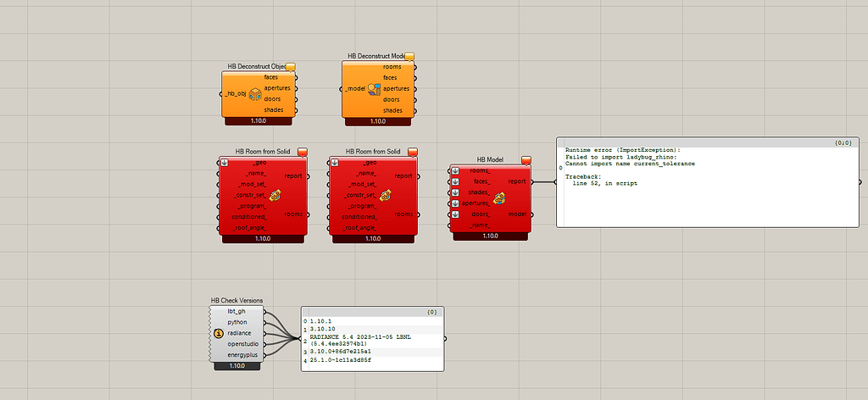Click the HB Check Versions info icon
The height and width of the screenshot is (400, 868).
[x=219, y=334]
